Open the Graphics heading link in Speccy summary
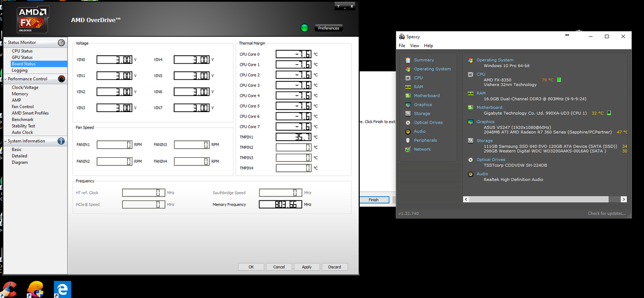 [x=486, y=122]
